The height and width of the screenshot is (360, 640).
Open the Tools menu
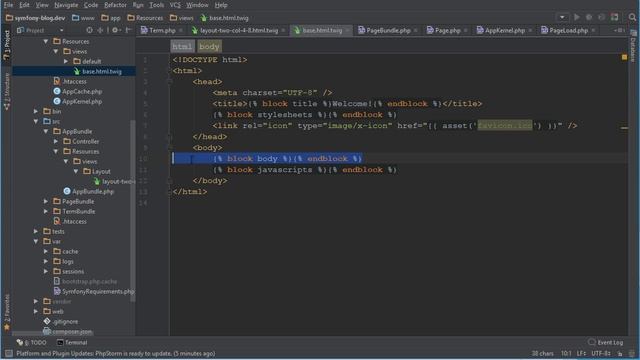156,5
